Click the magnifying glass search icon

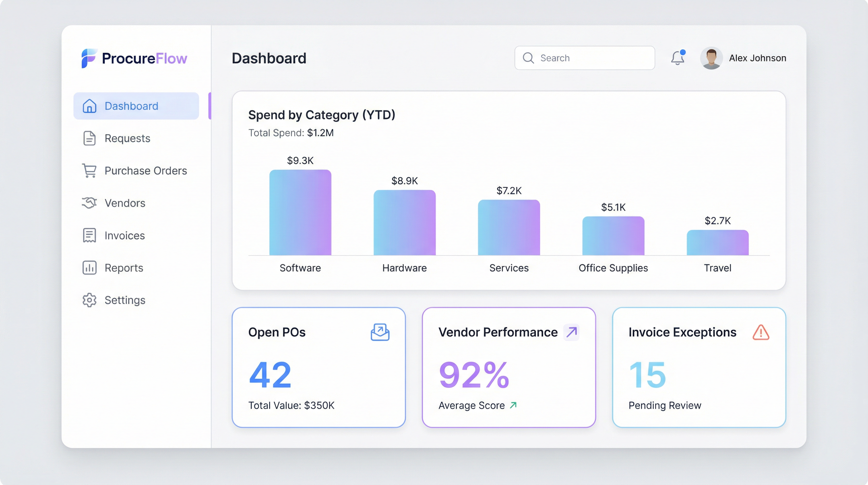[528, 58]
